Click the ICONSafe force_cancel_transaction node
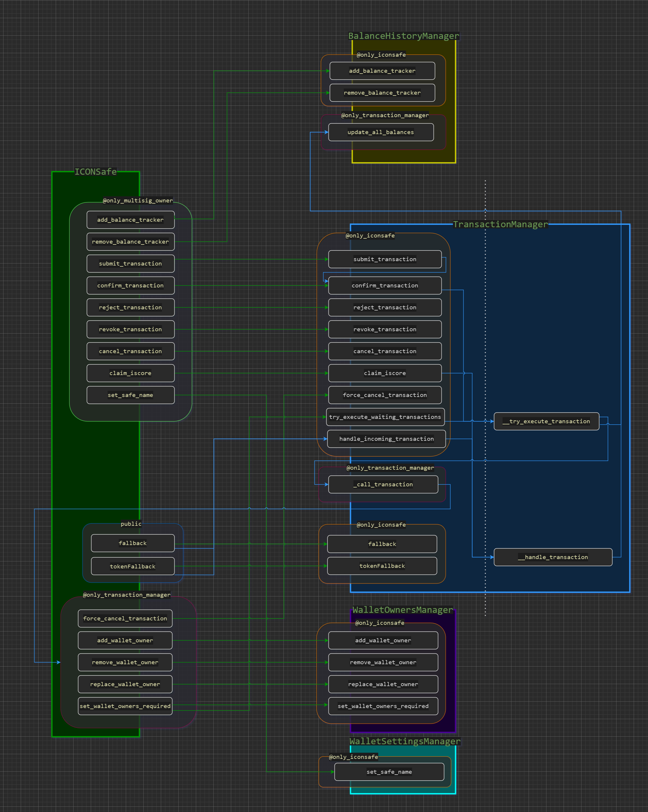The image size is (648, 812). tap(125, 618)
